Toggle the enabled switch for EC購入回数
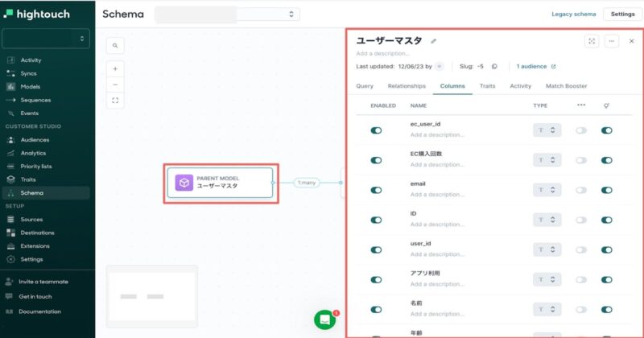This screenshot has height=338, width=644. tap(376, 160)
